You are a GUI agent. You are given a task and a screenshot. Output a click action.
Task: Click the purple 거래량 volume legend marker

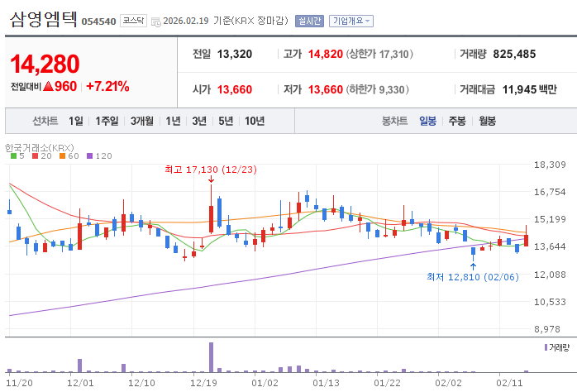[x=546, y=347]
